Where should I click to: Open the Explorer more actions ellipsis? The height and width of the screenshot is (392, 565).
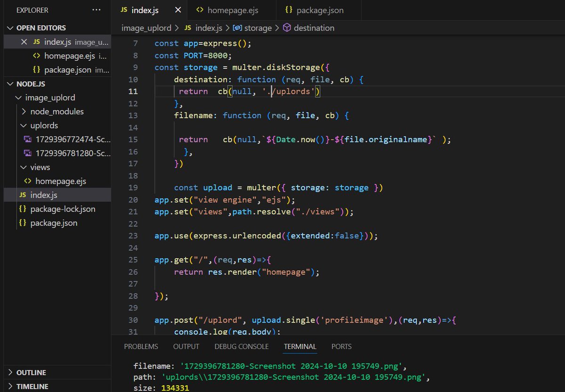coord(97,10)
